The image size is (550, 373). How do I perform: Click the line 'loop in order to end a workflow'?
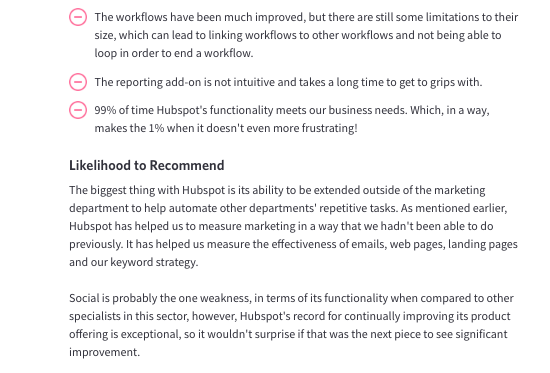tap(174, 53)
